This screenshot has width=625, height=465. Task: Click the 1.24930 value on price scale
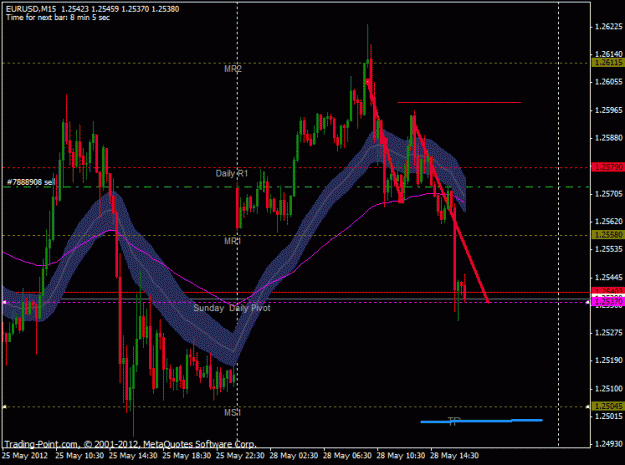pos(608,444)
